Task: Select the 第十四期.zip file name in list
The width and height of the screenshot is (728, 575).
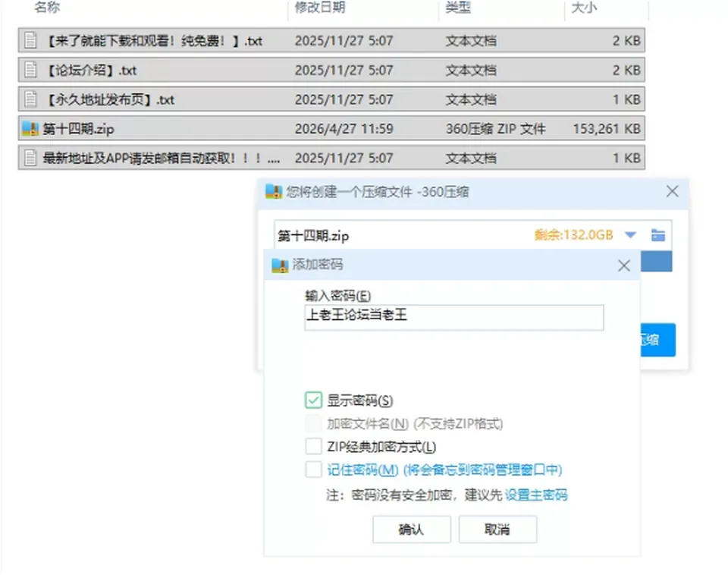Action: click(78, 129)
